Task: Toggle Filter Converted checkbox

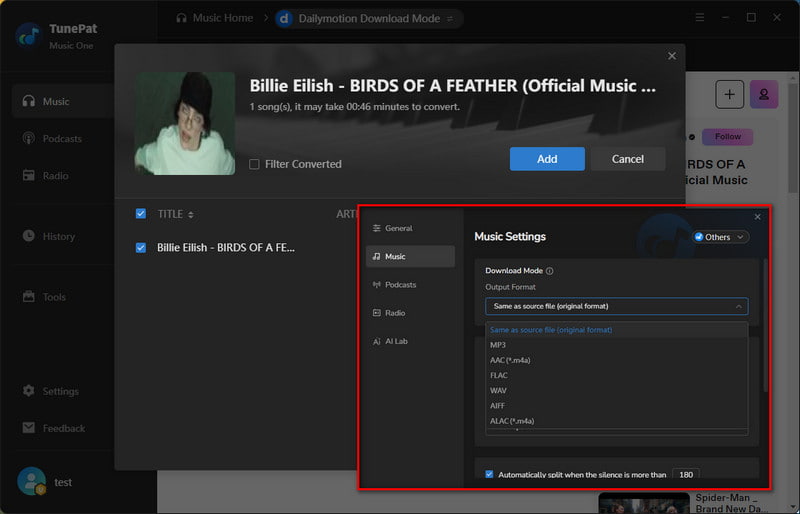Action: pos(254,164)
